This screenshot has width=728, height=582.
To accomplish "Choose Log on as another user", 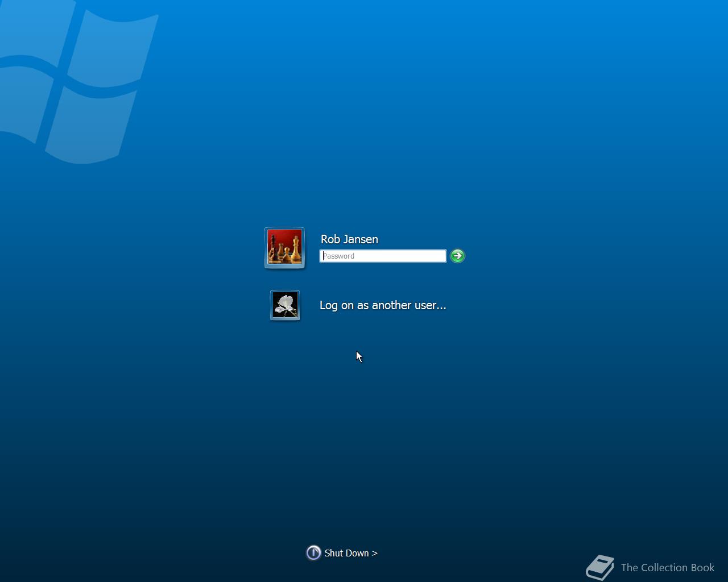I will click(x=383, y=305).
